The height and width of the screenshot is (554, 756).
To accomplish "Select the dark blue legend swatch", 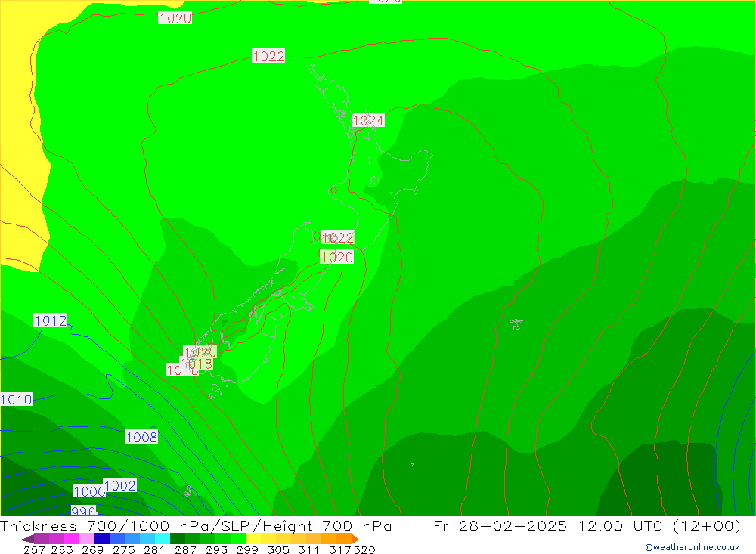I will pyautogui.click(x=102, y=539).
